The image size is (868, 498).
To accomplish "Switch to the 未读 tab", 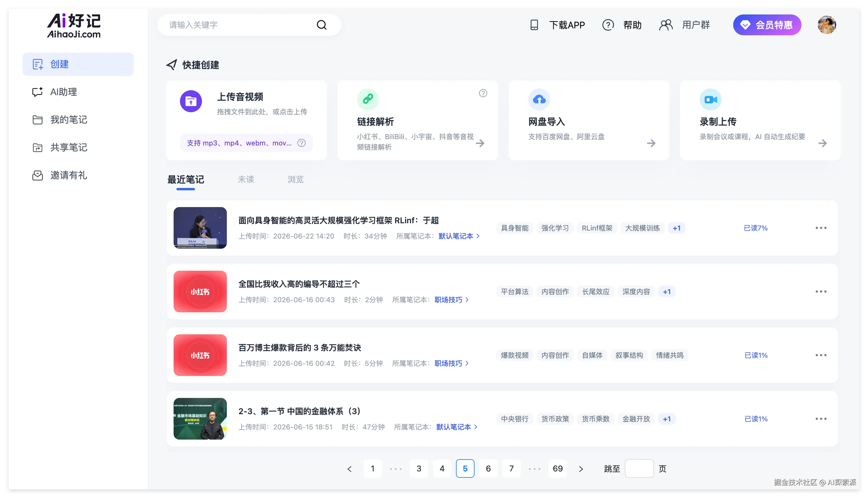I will click(x=246, y=180).
